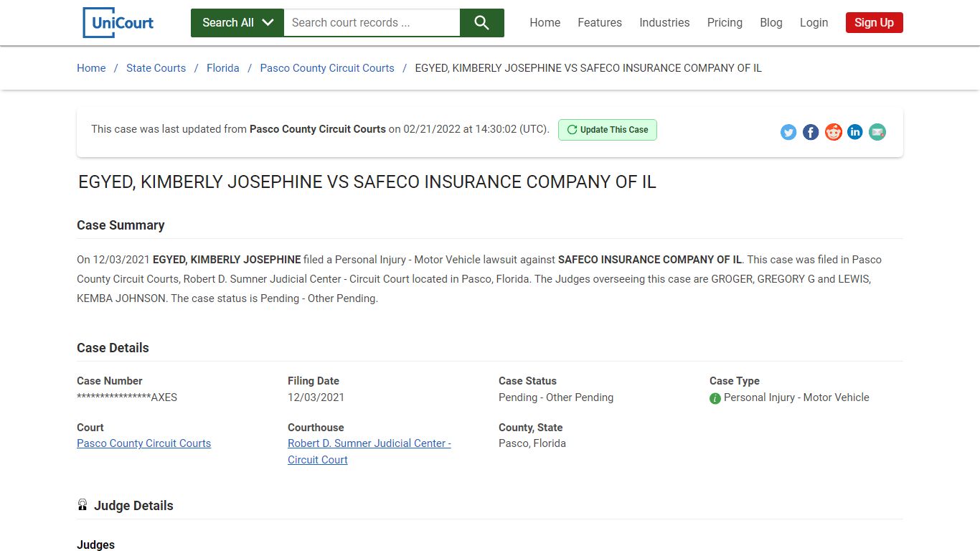Click the masked case number ending AXES
The height and width of the screenshot is (551, 980).
pos(127,397)
